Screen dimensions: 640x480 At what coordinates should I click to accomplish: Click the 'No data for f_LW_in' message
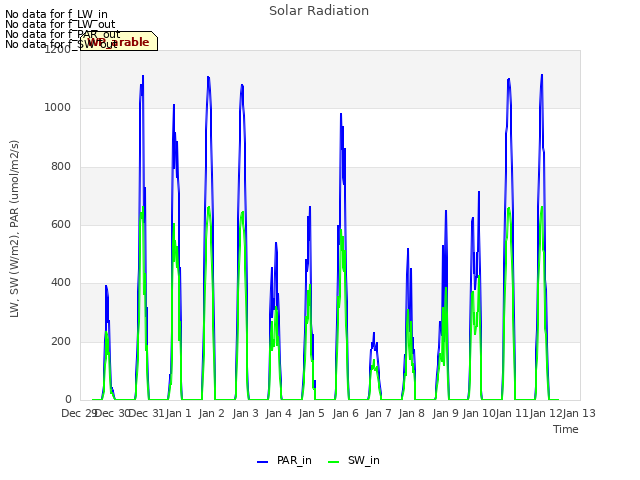pyautogui.click(x=56, y=14)
